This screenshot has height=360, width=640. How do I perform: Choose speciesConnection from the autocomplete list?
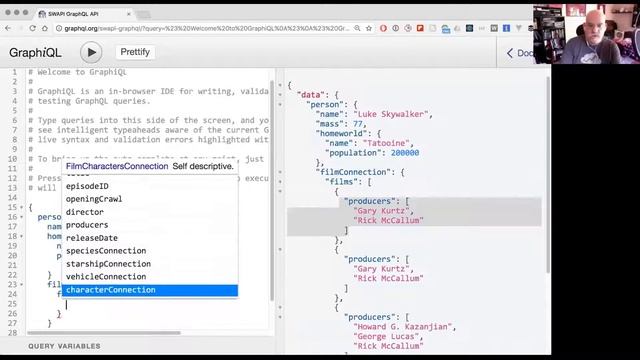[x=150, y=251]
